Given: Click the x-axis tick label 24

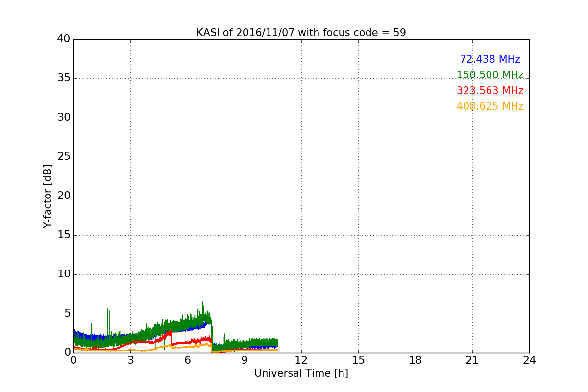Looking at the screenshot, I should coord(529,360).
